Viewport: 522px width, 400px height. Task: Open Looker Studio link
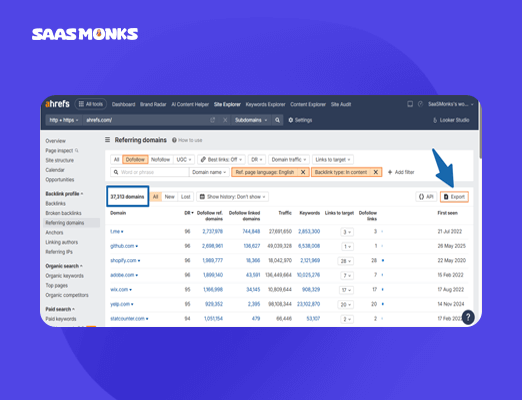click(x=451, y=120)
